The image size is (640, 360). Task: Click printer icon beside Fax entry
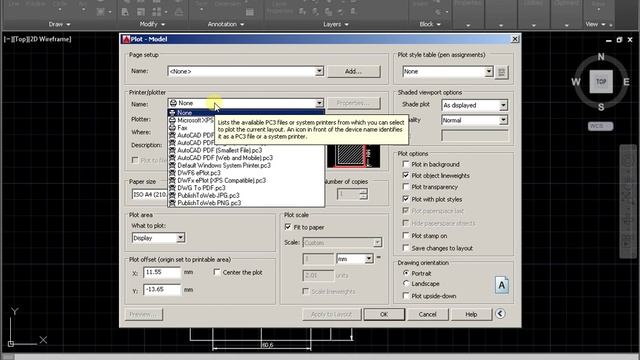tap(172, 128)
